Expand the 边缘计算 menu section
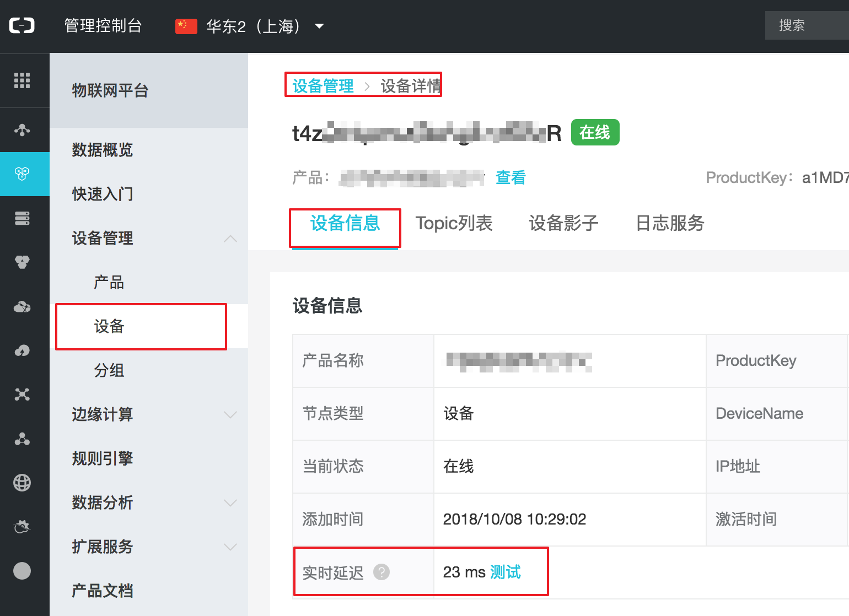Screen dimensions: 849x616 [x=230, y=414]
